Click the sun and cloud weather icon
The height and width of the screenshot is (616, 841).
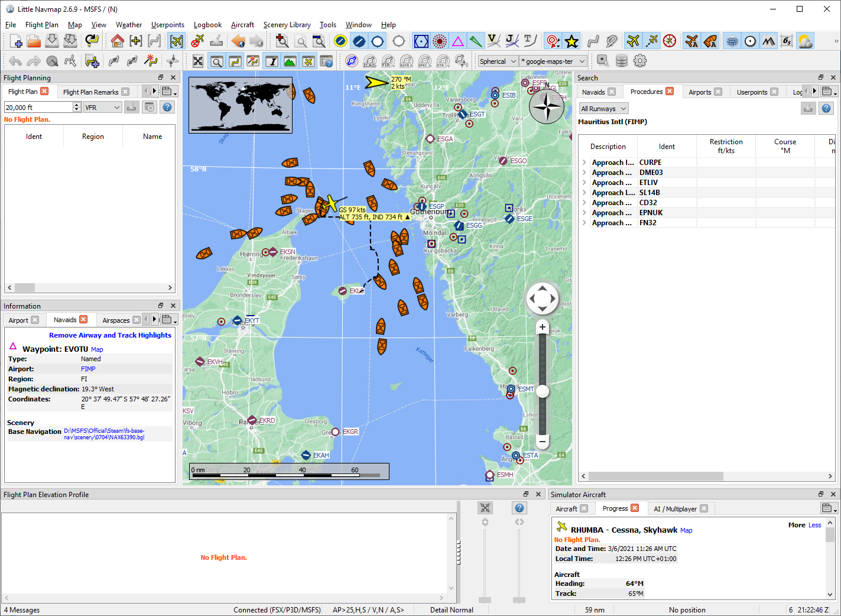[805, 41]
